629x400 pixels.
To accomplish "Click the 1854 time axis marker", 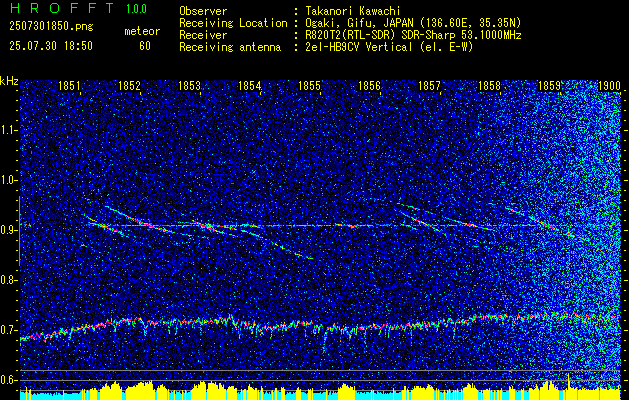I will point(250,85).
